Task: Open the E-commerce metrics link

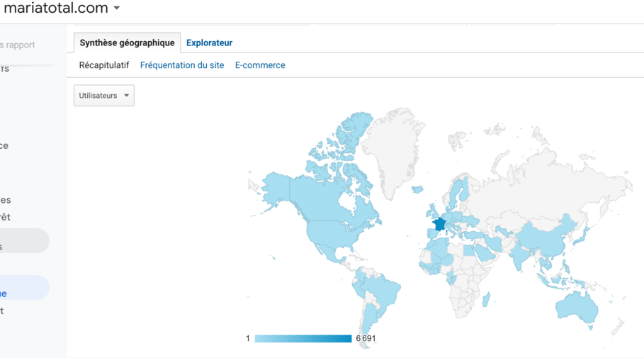Action: 260,65
